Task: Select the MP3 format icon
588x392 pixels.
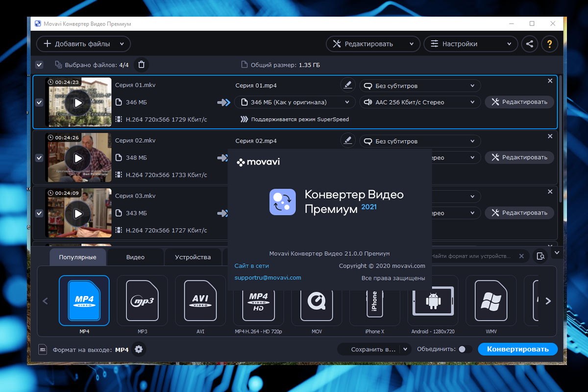Action: pyautogui.click(x=142, y=300)
